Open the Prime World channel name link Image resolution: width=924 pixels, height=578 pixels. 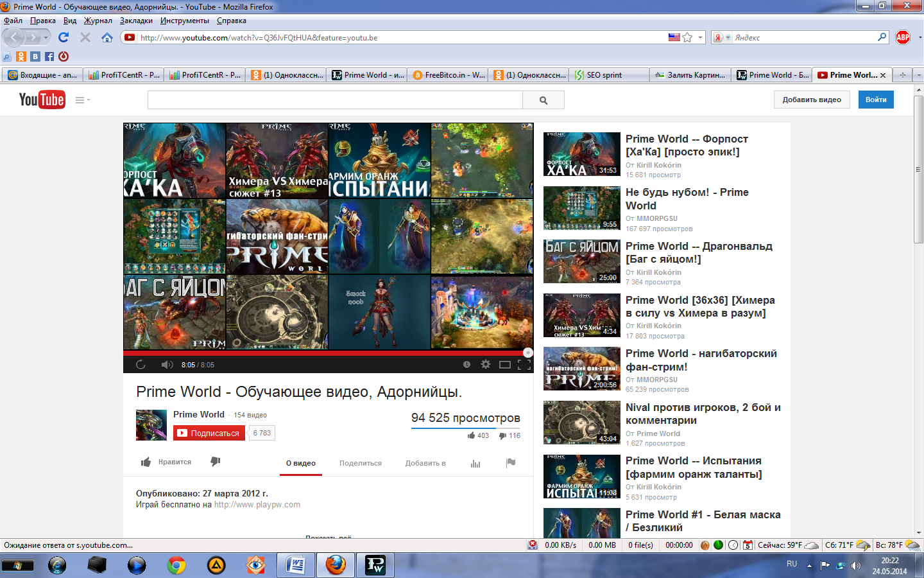[199, 414]
